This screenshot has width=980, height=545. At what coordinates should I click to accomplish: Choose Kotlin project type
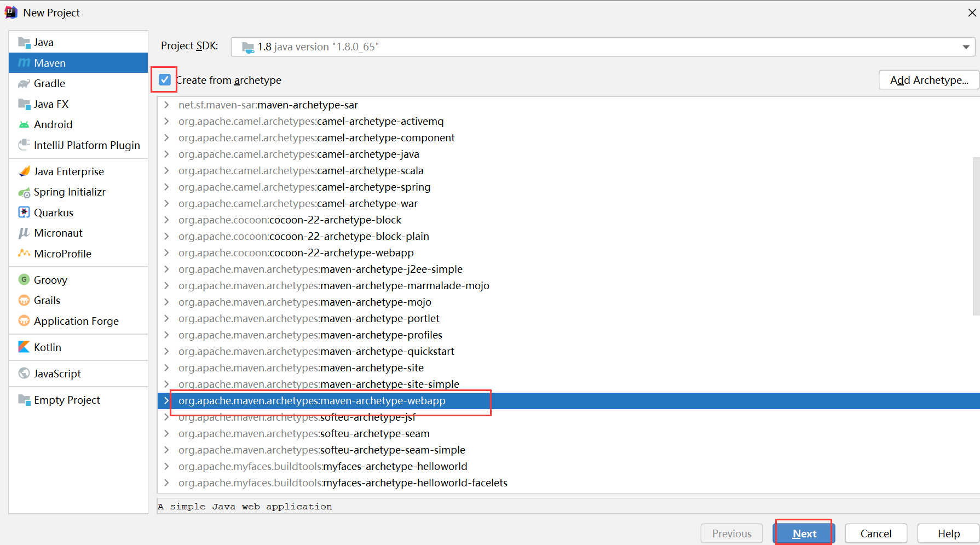pos(78,347)
